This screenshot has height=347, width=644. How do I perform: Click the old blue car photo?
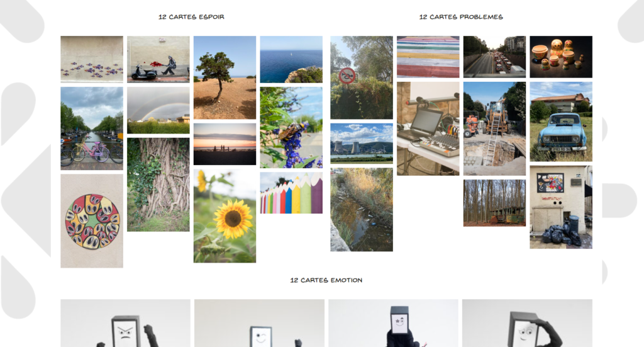coord(560,122)
